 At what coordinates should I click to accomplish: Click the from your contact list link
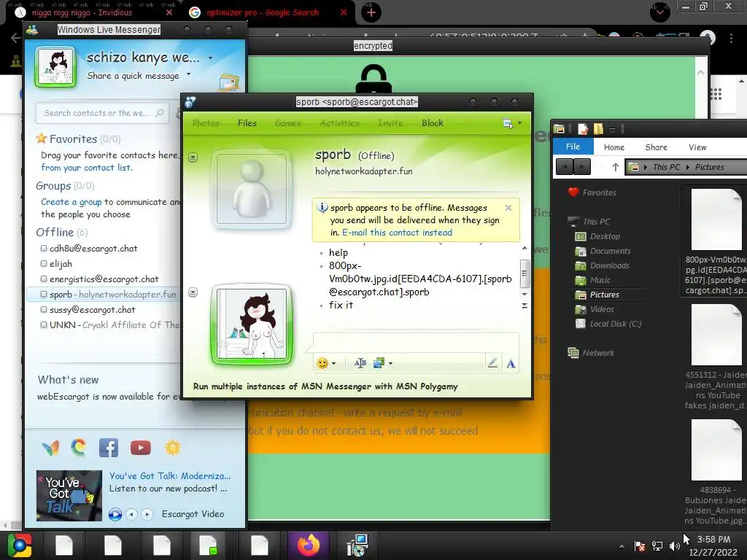point(86,168)
